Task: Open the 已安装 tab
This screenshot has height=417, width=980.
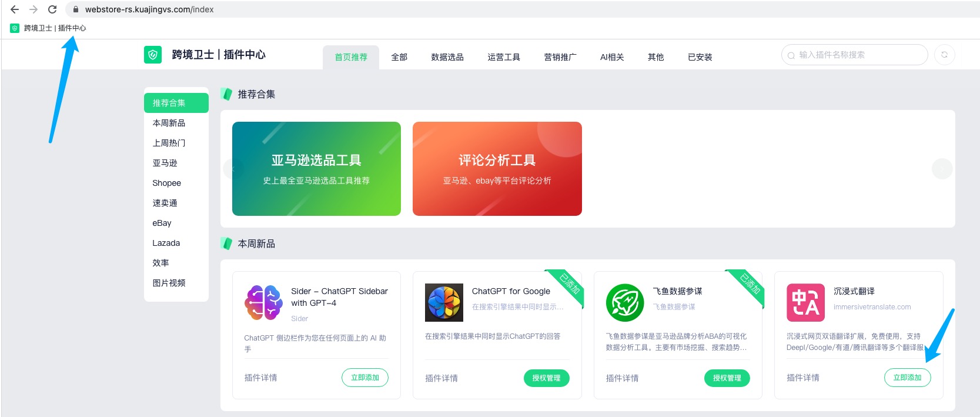Action: (700, 57)
